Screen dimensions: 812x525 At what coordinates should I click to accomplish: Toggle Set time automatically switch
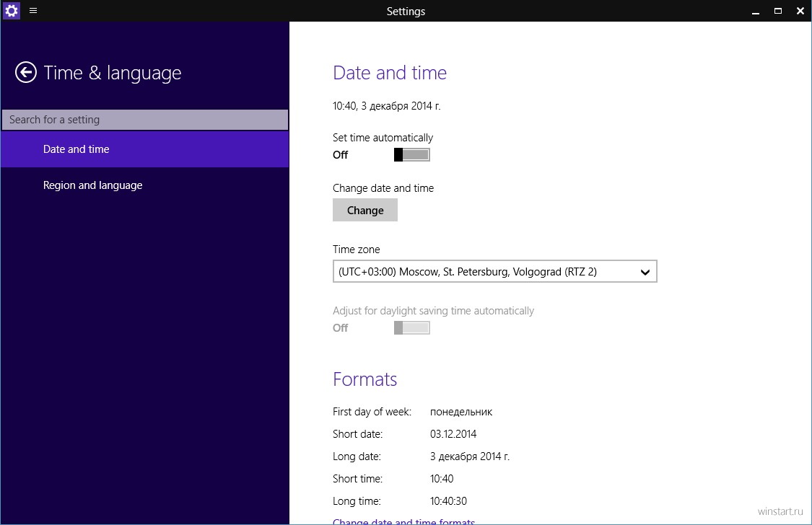pos(411,154)
